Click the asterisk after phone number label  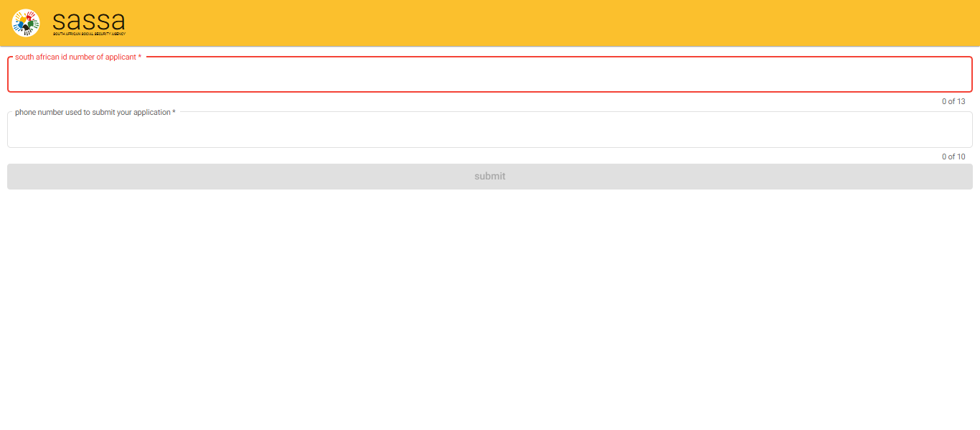click(x=174, y=113)
